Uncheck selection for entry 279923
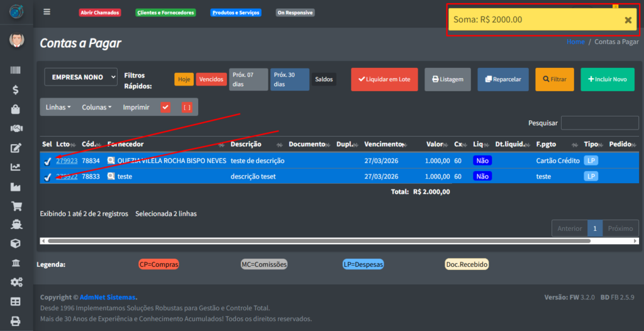Viewport: 644px width, 331px height. point(47,161)
